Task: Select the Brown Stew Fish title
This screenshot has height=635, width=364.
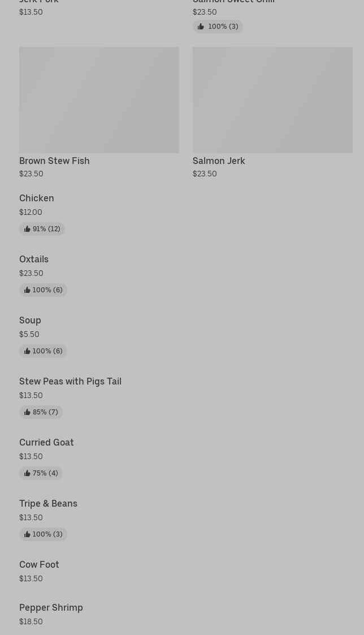Action: [54, 161]
